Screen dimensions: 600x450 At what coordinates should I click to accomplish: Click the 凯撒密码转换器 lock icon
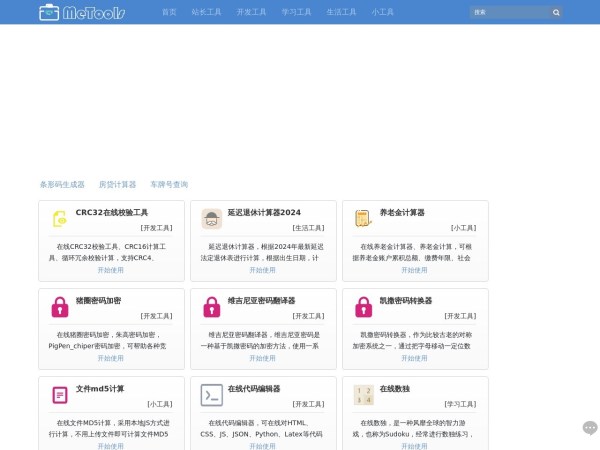click(x=364, y=307)
